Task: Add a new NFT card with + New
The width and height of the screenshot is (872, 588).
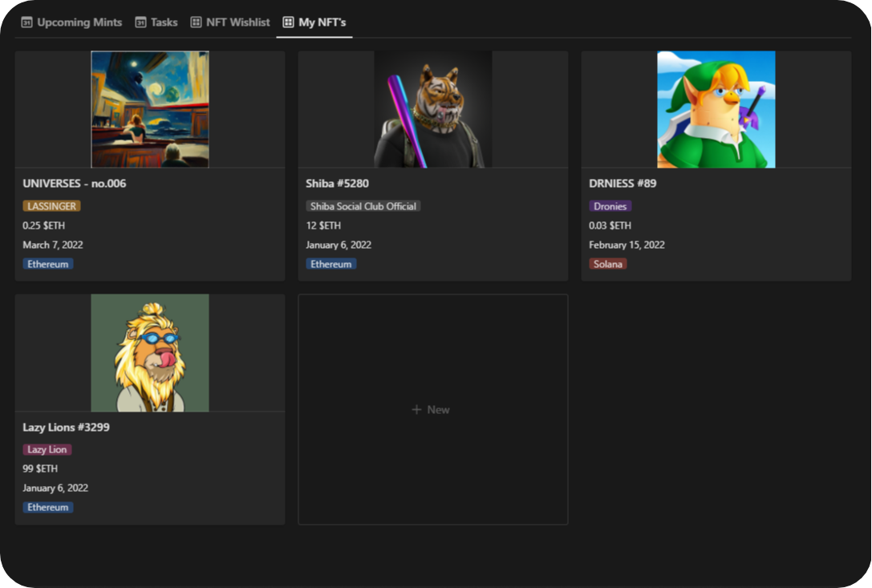Action: pyautogui.click(x=433, y=409)
